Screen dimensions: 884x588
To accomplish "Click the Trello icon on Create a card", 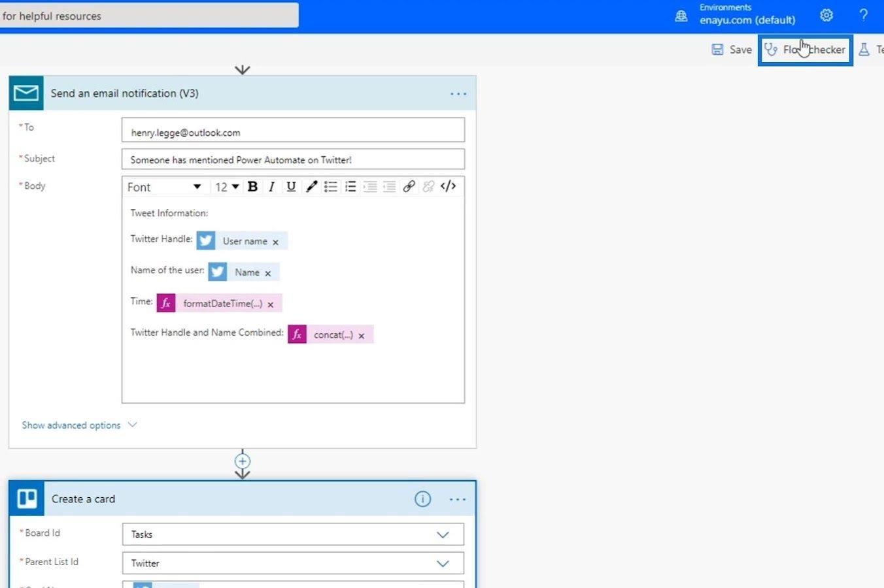I will [x=27, y=498].
